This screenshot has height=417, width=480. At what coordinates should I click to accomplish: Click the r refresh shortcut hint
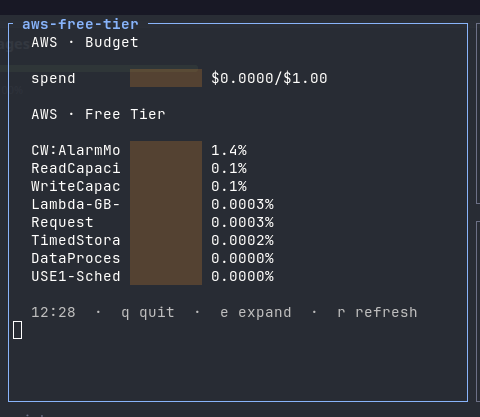(377, 313)
